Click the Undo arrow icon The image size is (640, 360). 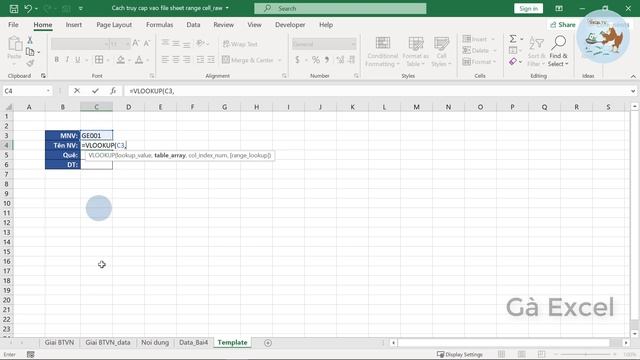tap(28, 9)
